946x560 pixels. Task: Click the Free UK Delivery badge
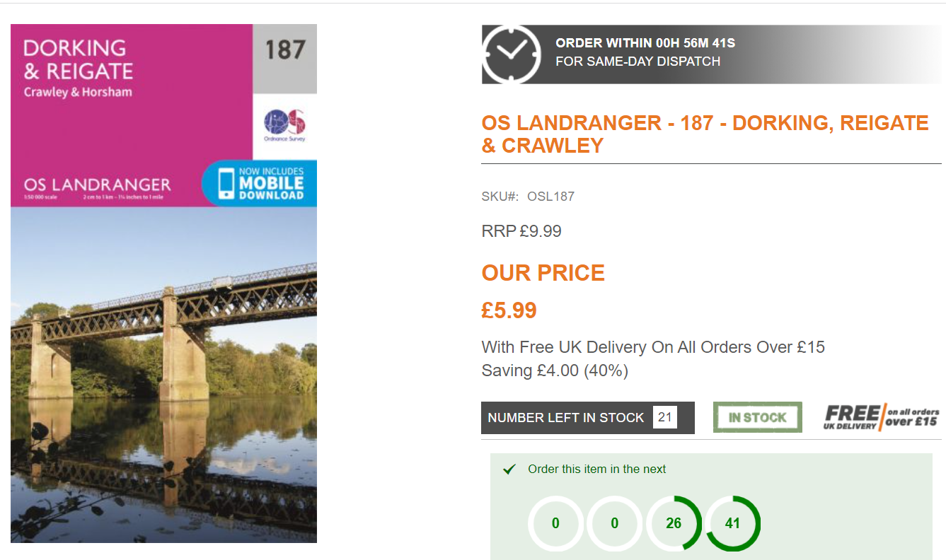[882, 417]
